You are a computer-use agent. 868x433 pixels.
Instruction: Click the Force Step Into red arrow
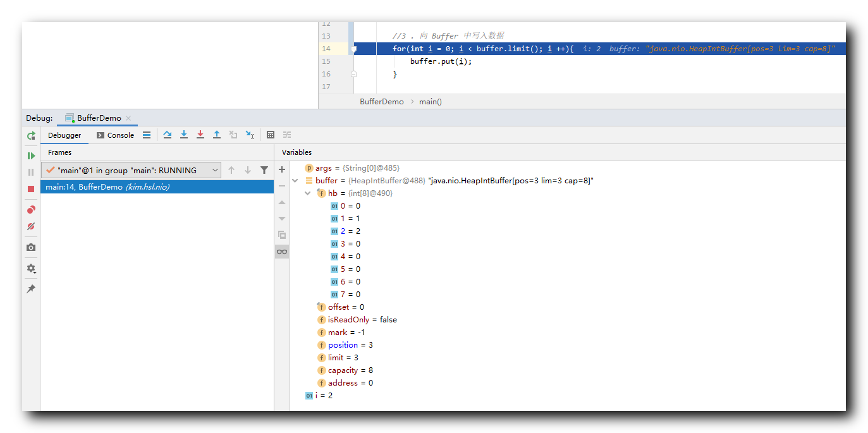click(200, 135)
